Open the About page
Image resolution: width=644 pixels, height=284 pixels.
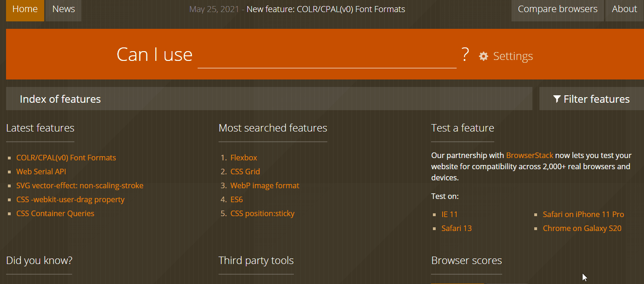(624, 9)
